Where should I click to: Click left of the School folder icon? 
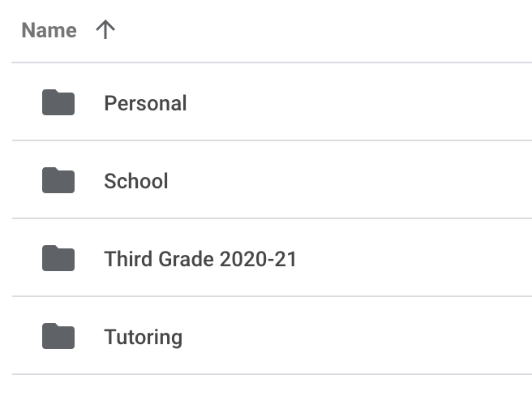click(x=26, y=180)
